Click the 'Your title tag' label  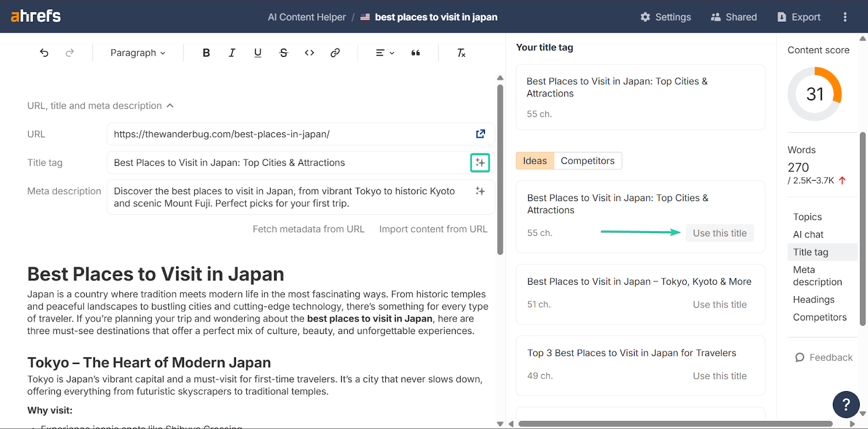point(545,47)
